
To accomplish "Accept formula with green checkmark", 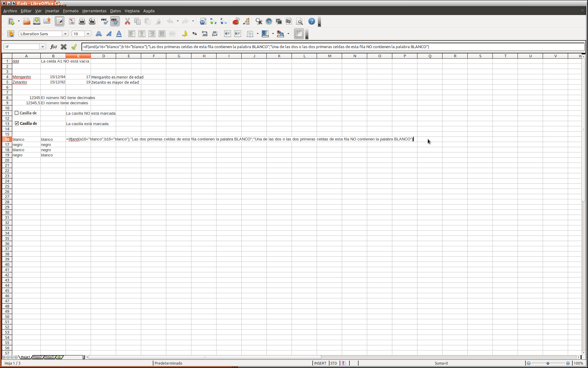I will click(74, 47).
